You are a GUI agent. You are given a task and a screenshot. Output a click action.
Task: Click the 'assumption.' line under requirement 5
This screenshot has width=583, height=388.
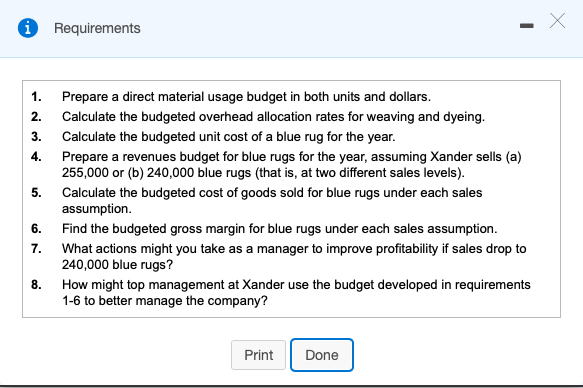tap(97, 209)
